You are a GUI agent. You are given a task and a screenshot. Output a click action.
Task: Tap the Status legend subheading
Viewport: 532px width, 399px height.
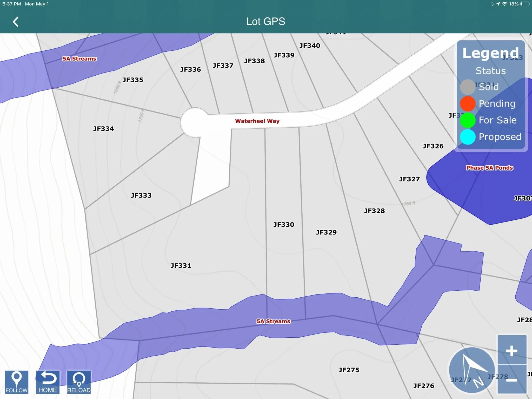click(x=491, y=71)
